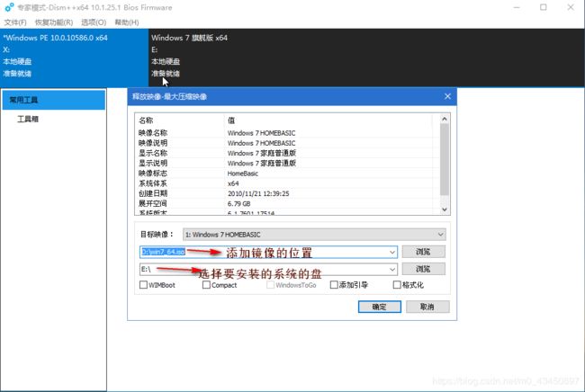Enable the WIMBoot checkbox
The width and height of the screenshot is (585, 392).
143,285
